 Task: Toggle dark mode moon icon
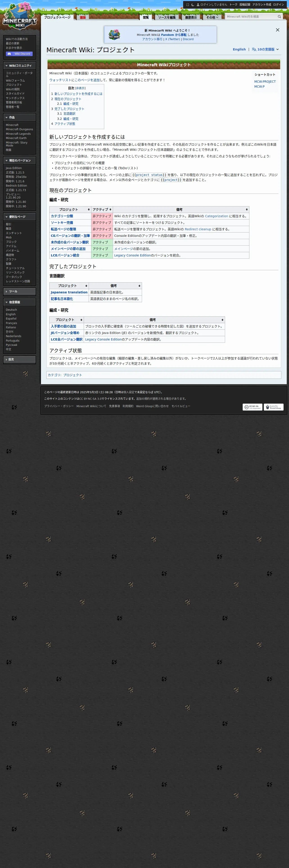click(193, 5)
